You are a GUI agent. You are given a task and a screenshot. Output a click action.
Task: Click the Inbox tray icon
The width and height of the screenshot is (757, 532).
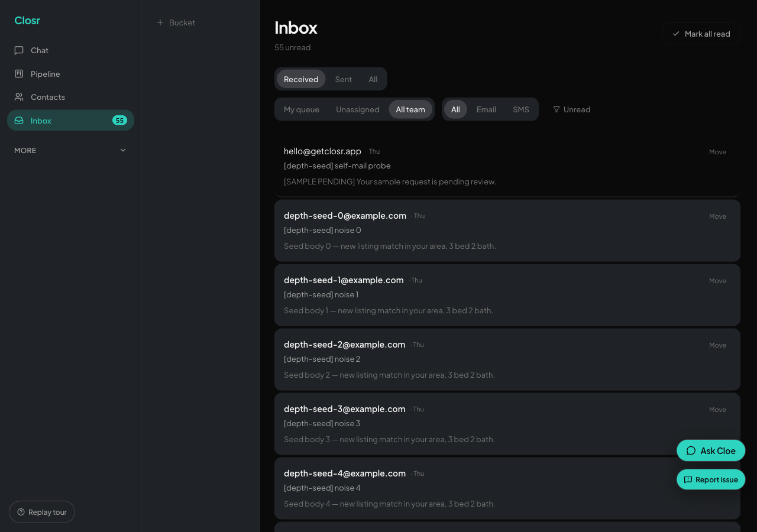click(x=19, y=121)
